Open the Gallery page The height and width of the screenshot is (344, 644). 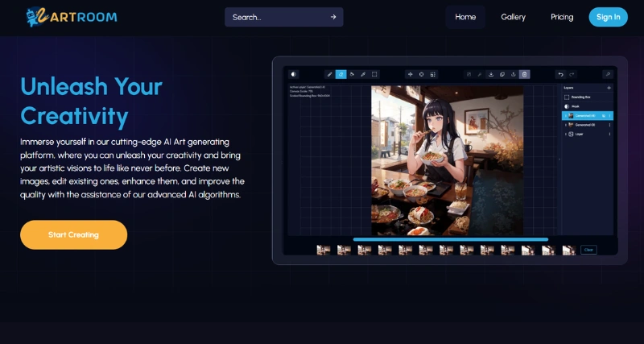513,17
